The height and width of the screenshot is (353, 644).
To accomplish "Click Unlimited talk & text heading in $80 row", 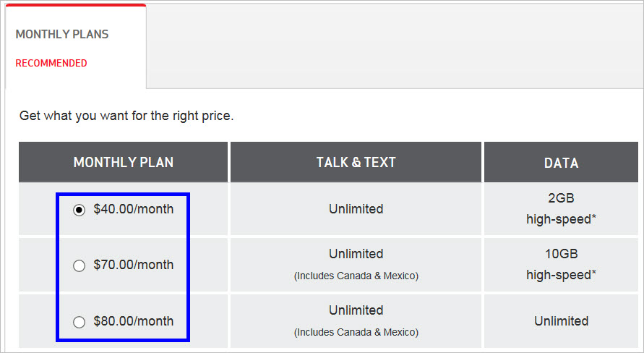I will (356, 310).
